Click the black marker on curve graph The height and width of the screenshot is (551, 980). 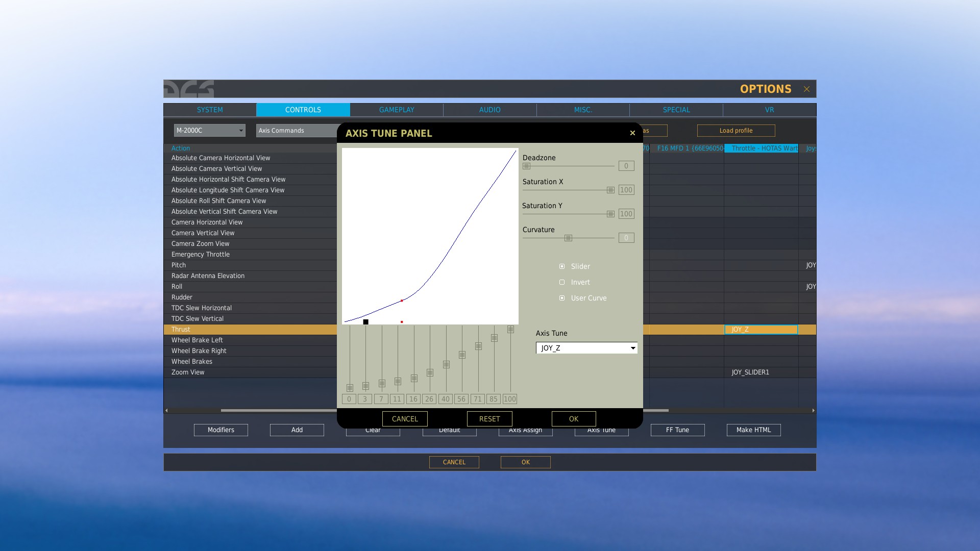[365, 322]
